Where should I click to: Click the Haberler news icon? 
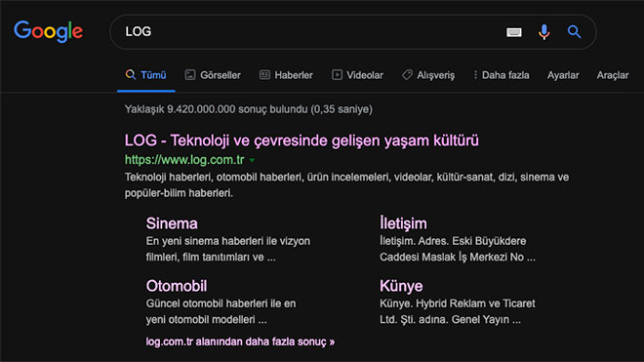[264, 75]
